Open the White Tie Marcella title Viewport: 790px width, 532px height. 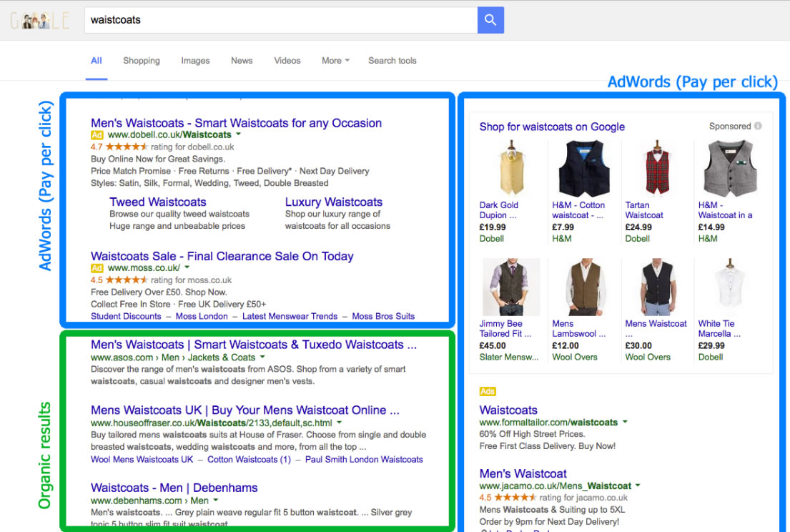pos(719,328)
